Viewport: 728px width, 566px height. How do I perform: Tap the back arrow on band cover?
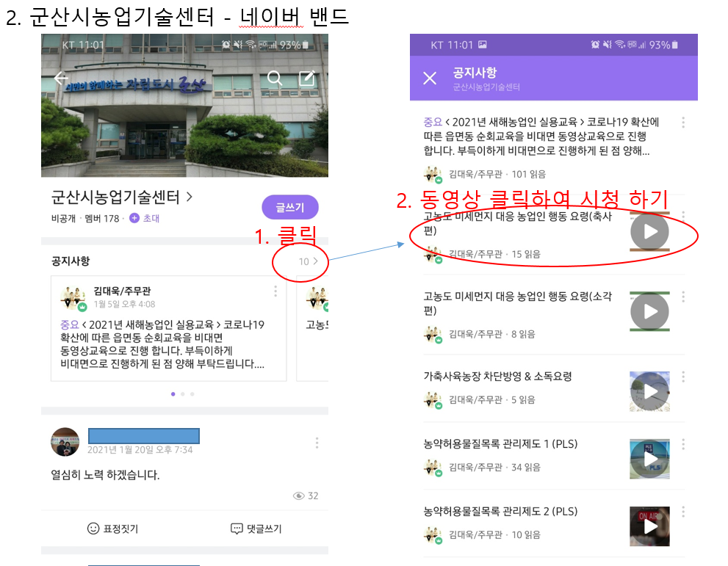pos(61,78)
